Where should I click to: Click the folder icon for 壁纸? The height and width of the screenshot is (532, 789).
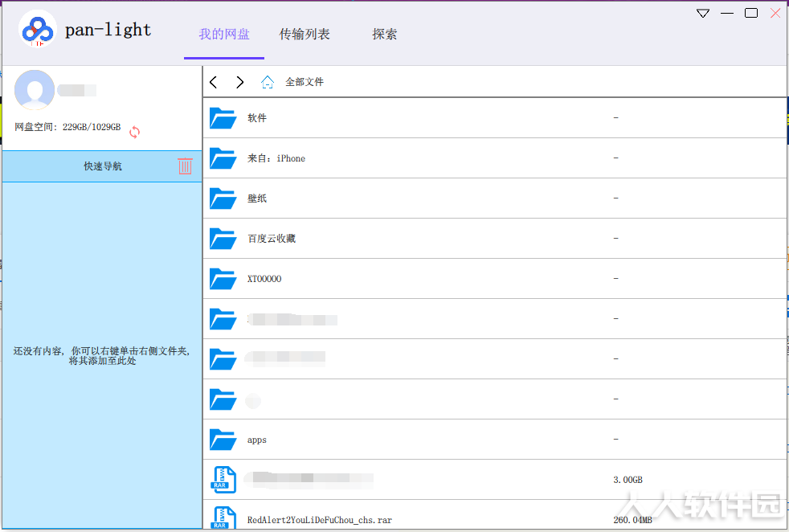[x=223, y=198]
